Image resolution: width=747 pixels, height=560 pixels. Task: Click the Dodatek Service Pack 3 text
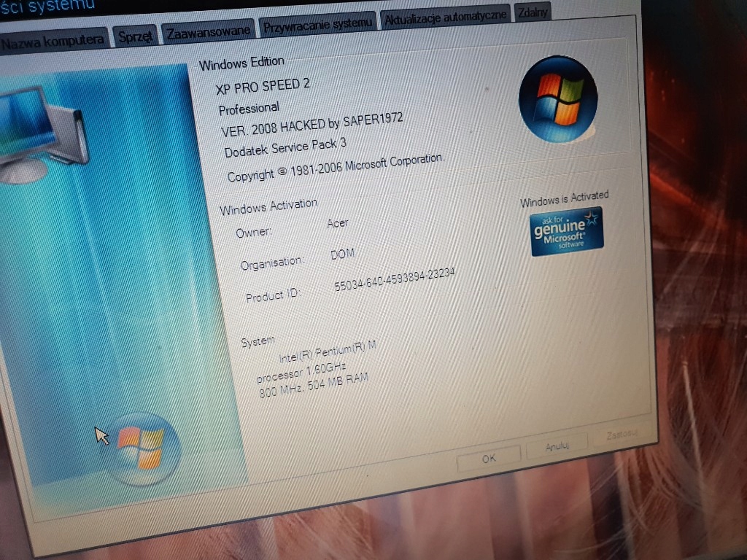[x=285, y=147]
